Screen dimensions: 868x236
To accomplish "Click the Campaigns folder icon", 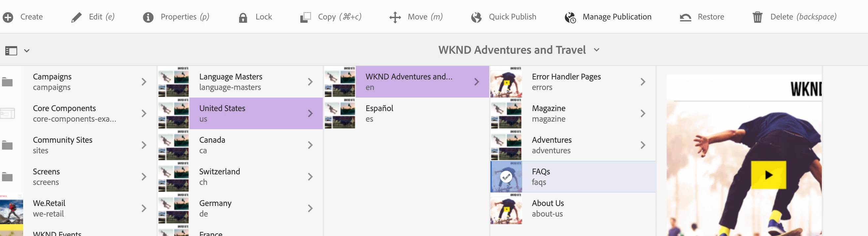I will click(7, 82).
